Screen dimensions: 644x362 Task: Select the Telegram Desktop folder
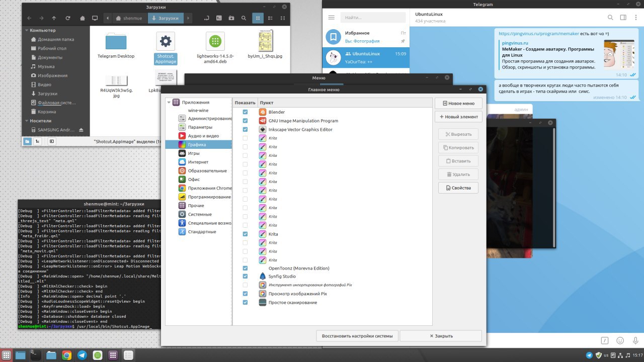pos(116,46)
